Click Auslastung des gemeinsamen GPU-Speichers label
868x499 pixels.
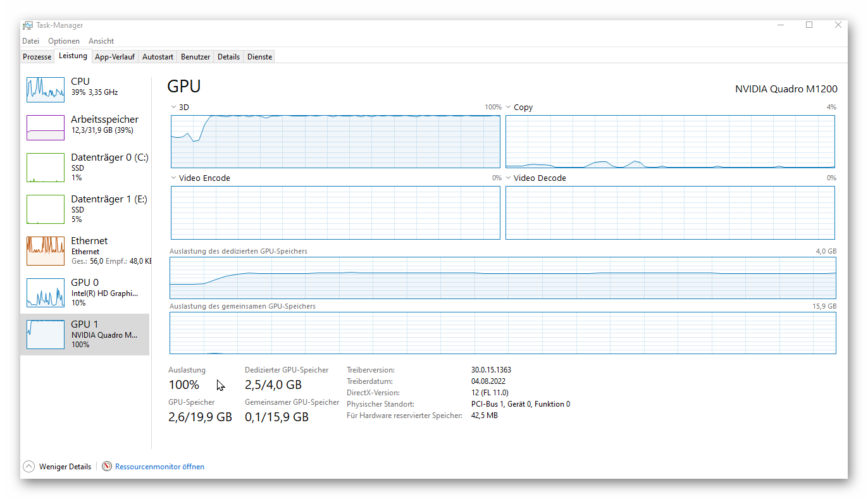click(242, 306)
